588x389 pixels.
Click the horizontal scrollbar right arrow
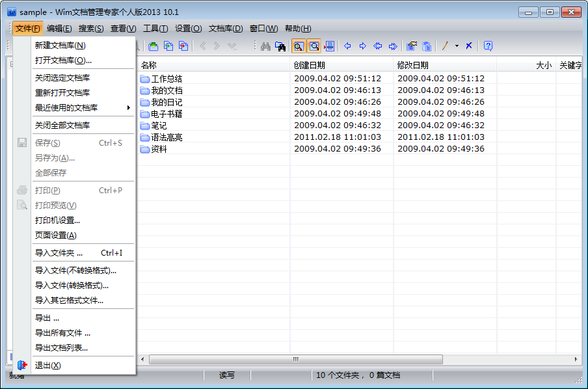coord(576,359)
